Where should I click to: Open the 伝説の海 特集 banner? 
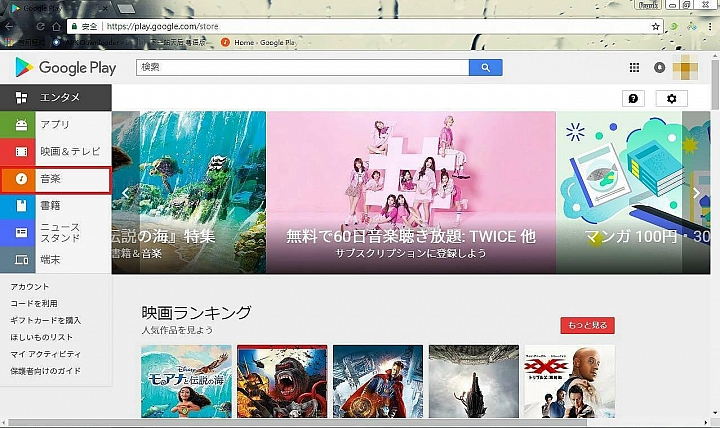[x=189, y=192]
